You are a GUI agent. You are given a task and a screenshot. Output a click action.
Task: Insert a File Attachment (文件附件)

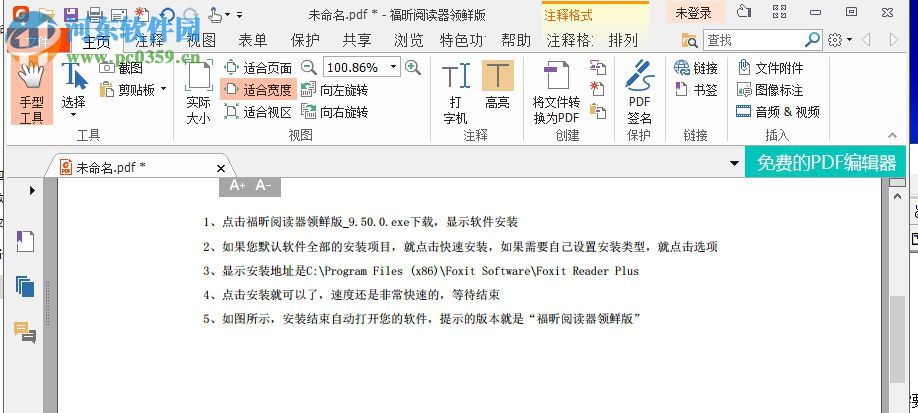[x=770, y=68]
